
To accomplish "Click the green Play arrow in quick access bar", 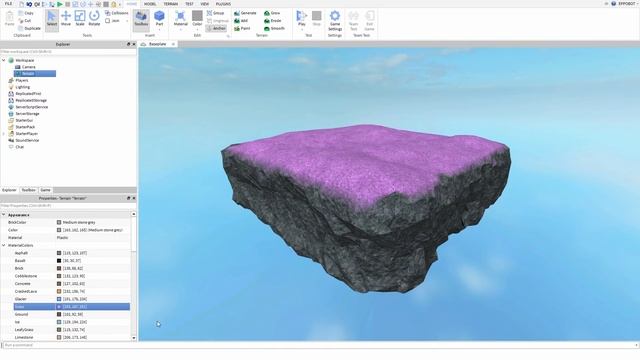I will point(60,4).
